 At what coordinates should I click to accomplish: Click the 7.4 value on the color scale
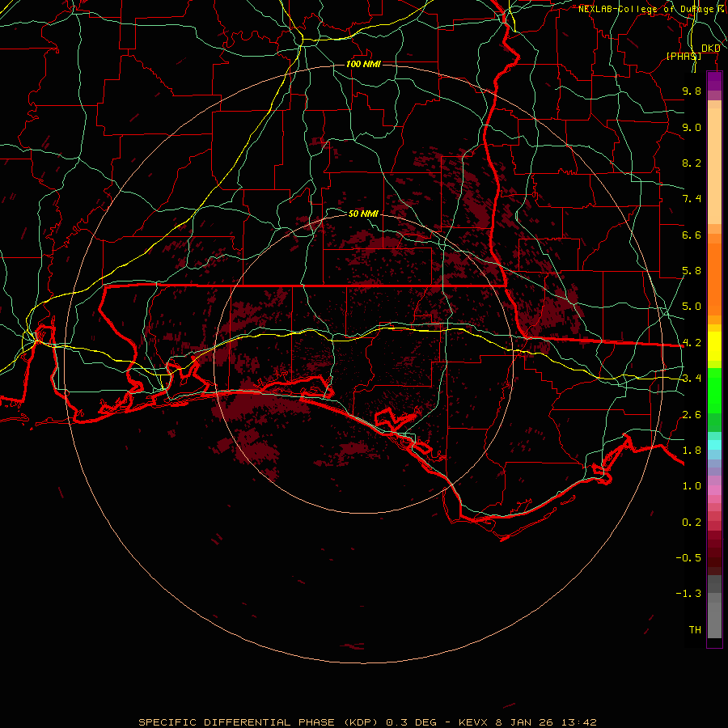692,199
